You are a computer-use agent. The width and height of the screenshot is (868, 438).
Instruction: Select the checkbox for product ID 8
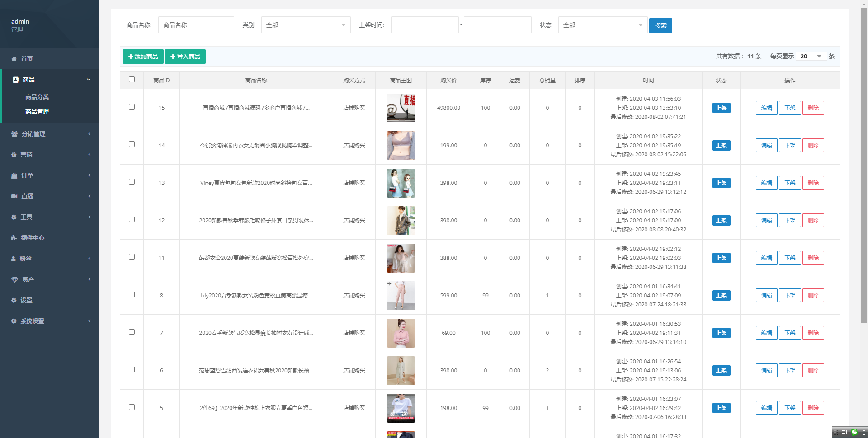coord(132,295)
